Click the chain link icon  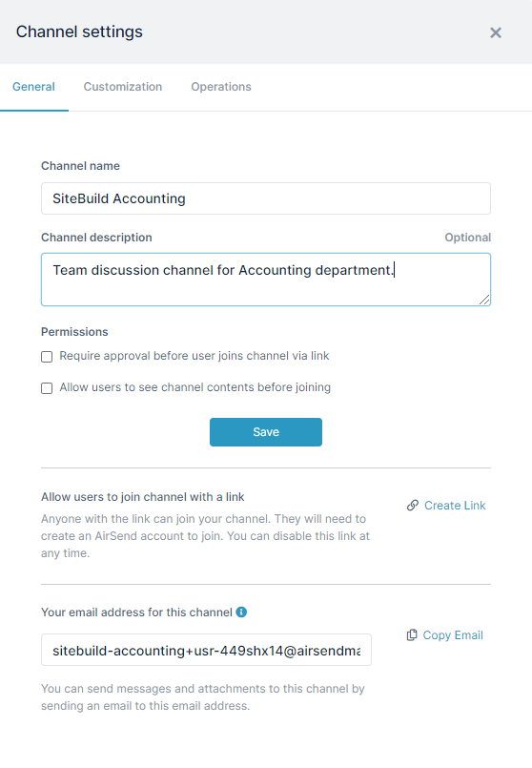(x=413, y=505)
